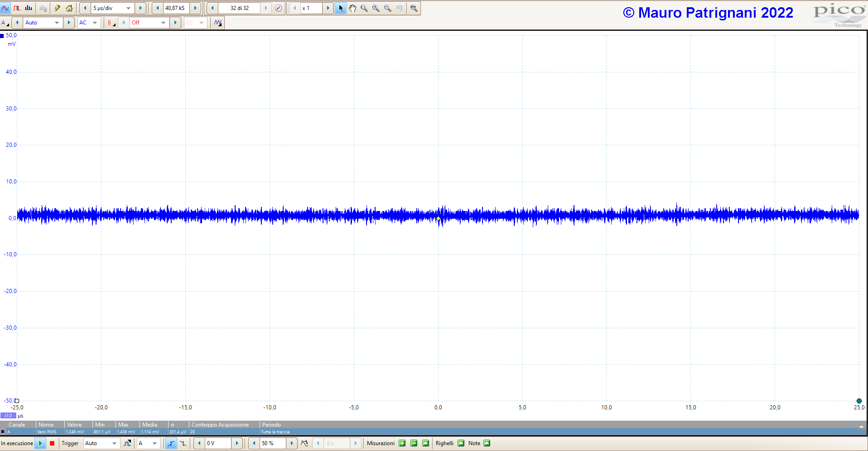The image size is (868, 451).
Task: Decrease pre-trigger 50 % value
Action: (x=254, y=443)
